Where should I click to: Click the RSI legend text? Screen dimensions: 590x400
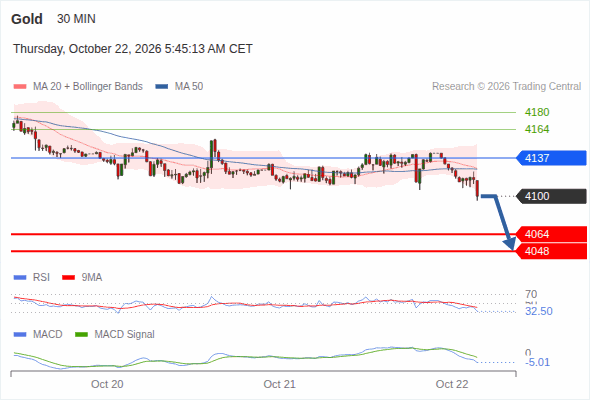[41, 278]
